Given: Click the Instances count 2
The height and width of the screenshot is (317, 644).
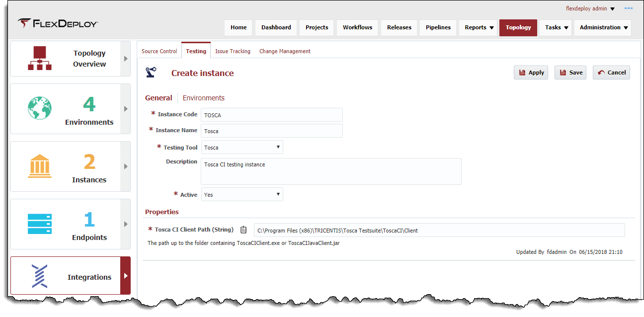Looking at the screenshot, I should pyautogui.click(x=89, y=162).
